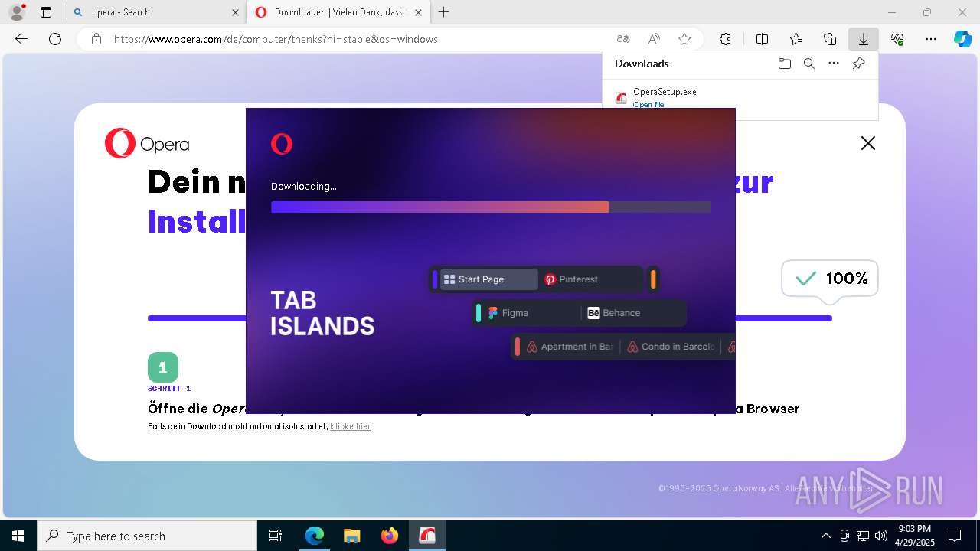Close the Opera thank-you overlay X
This screenshot has width=980, height=551.
[867, 143]
